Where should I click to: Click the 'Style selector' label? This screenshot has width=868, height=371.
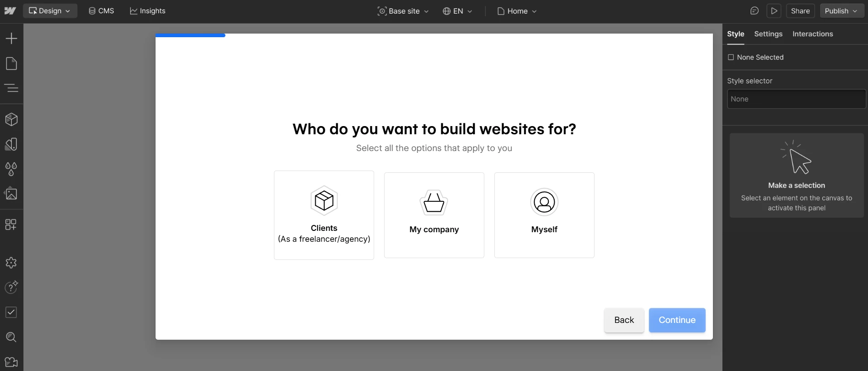pyautogui.click(x=750, y=81)
